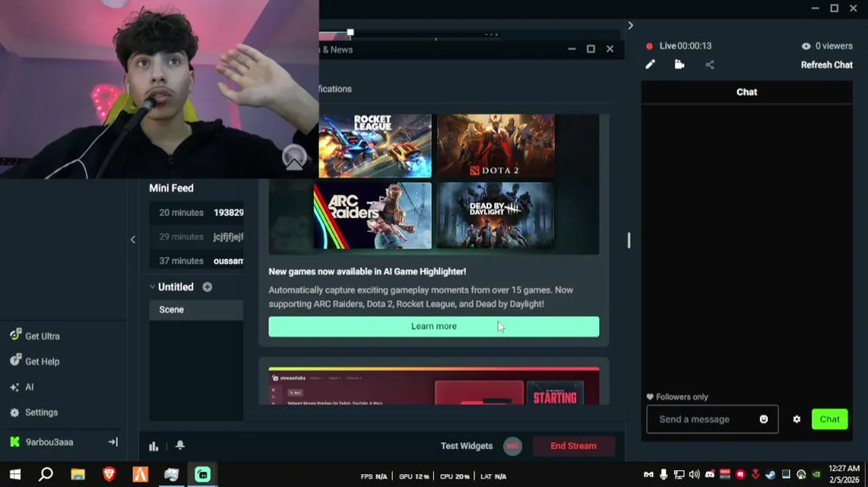The width and height of the screenshot is (868, 487).
Task: Click the 37 minutes mini feed entry
Action: [x=196, y=261]
